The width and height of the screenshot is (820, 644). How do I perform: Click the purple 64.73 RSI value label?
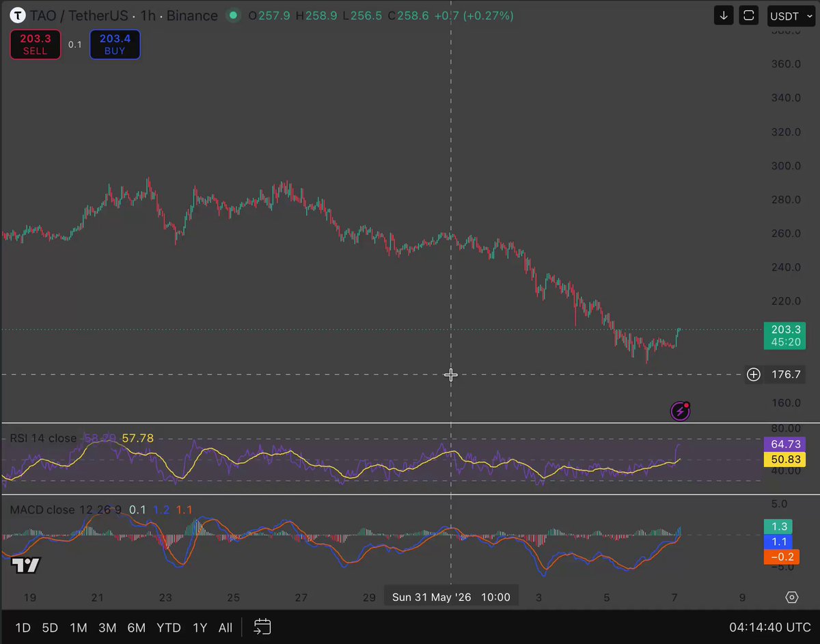(785, 444)
